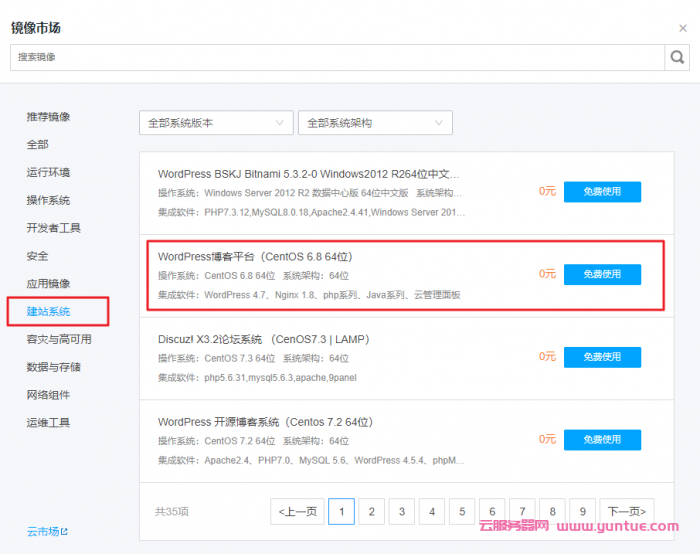Click the 上一页 previous page button
The height and width of the screenshot is (554, 700).
(x=297, y=511)
